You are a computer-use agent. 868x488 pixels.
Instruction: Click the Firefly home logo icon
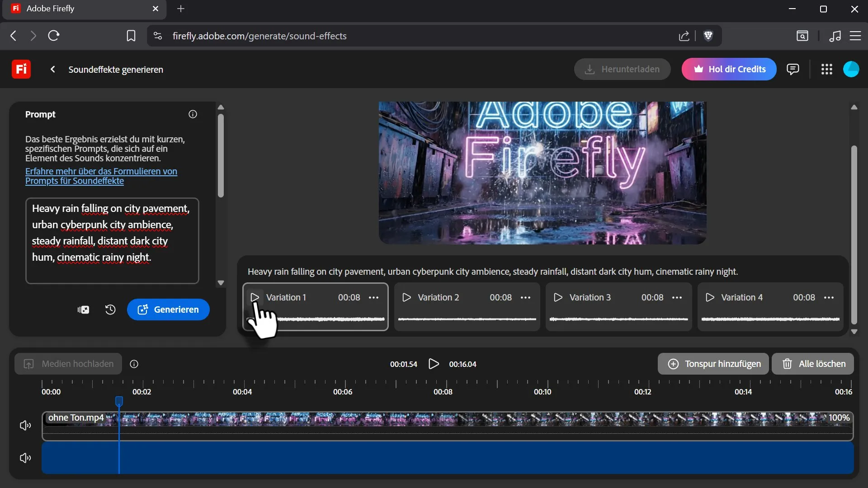pyautogui.click(x=21, y=69)
